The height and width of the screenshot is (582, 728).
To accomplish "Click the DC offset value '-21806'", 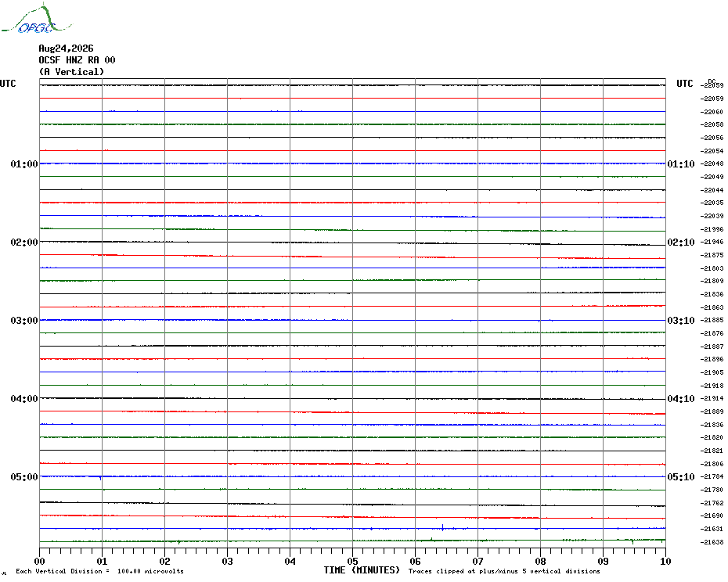I will (712, 464).
